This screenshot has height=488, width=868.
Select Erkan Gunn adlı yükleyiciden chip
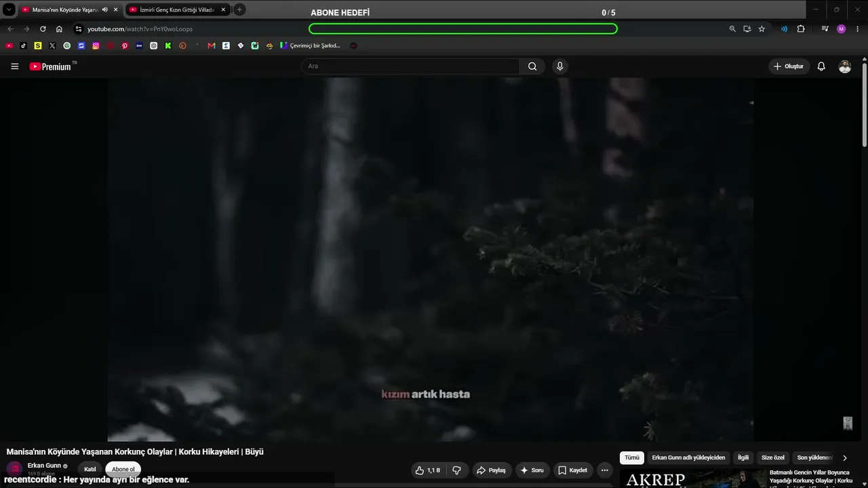(688, 458)
